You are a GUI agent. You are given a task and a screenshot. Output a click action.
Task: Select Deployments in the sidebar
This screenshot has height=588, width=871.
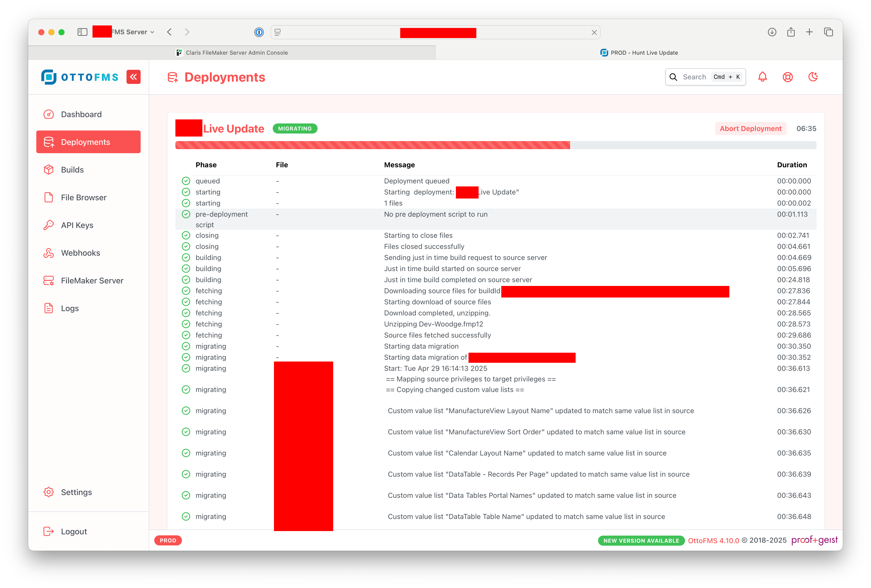(x=88, y=142)
